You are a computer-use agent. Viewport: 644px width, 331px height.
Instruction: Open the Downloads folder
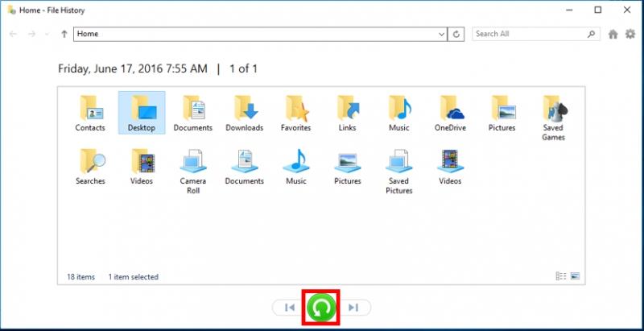245,113
